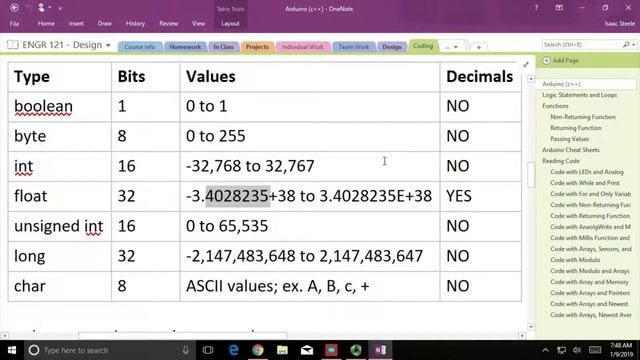The width and height of the screenshot is (640, 360).
Task: Open the Review ribbon tab
Action: (x=169, y=24)
